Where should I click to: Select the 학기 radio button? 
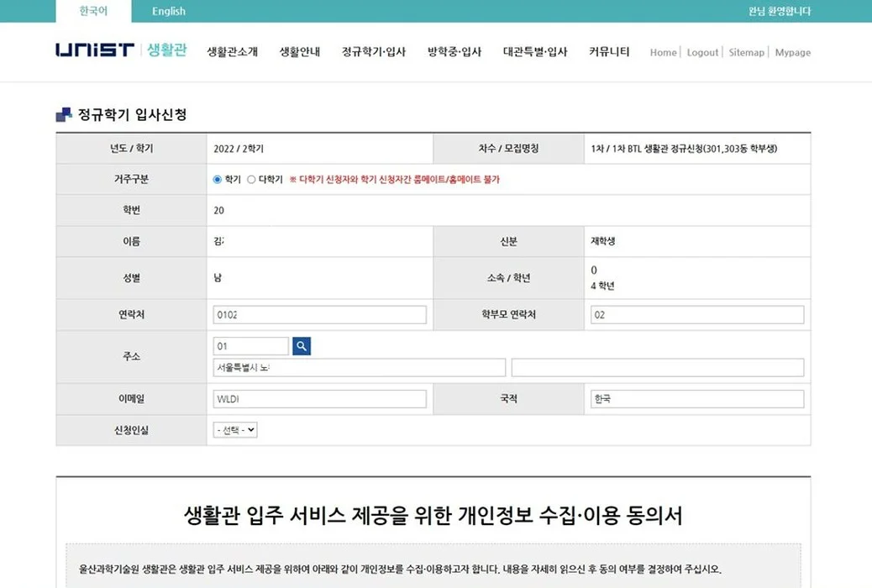(x=218, y=180)
